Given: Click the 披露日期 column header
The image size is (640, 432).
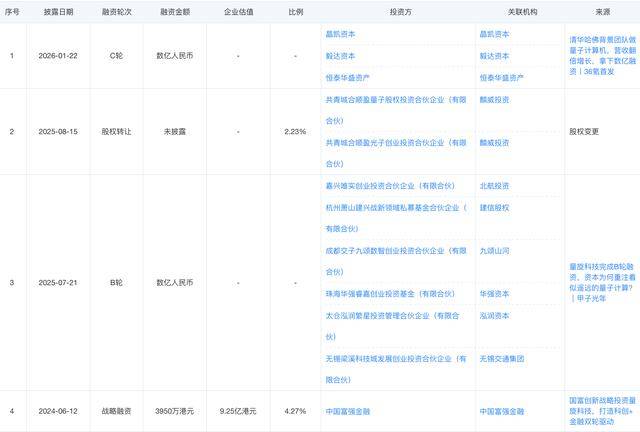Looking at the screenshot, I should click(57, 10).
